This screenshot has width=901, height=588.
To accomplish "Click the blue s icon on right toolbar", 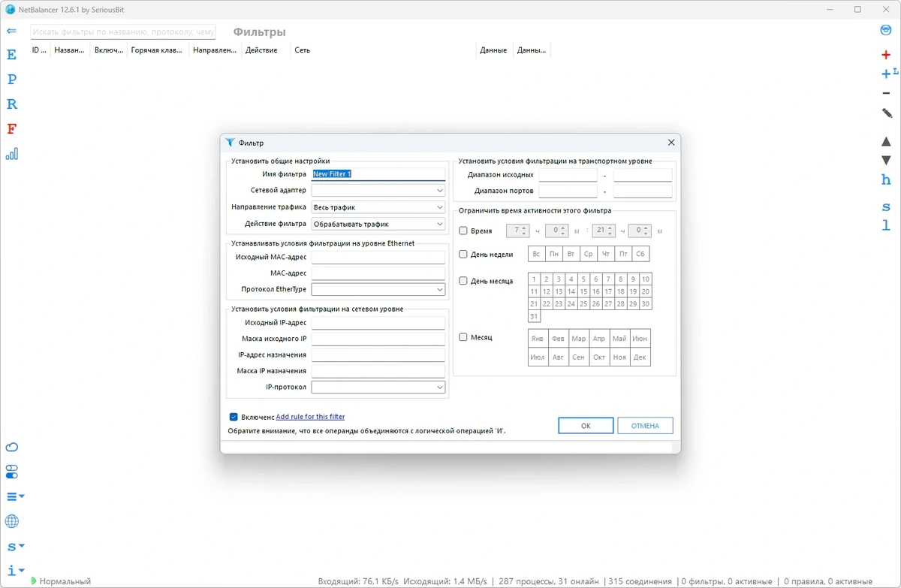I will pos(886,207).
